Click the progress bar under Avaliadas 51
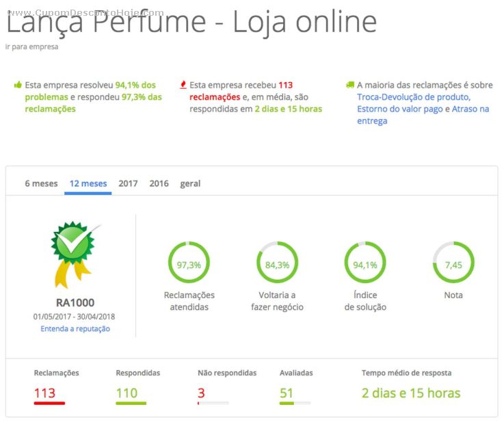Screen dimensions: 504x422 295,403
